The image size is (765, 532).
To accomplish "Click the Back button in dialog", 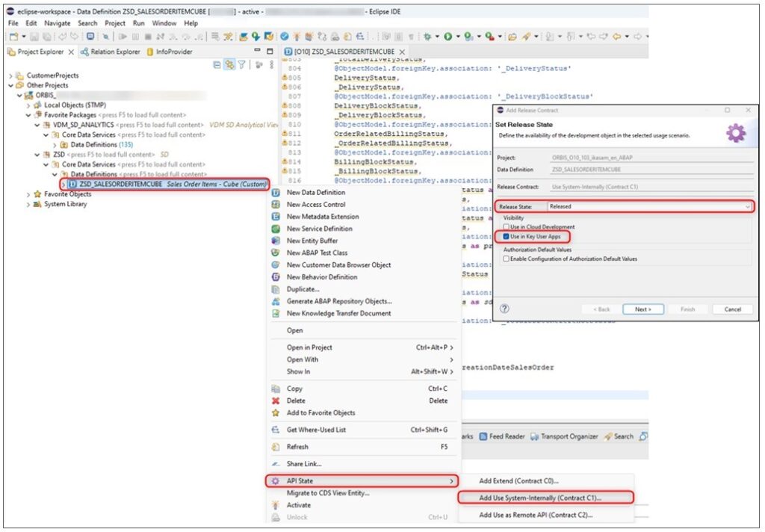I will click(601, 309).
